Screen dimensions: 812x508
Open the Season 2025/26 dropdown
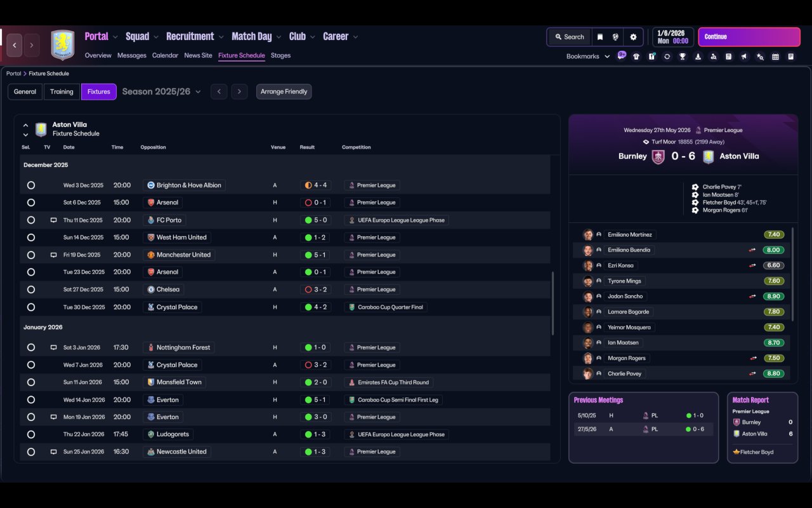(x=162, y=91)
